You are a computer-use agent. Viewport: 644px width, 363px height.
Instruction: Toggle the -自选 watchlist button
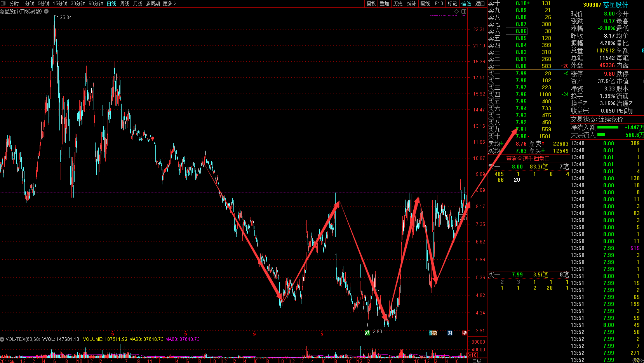[x=466, y=3]
